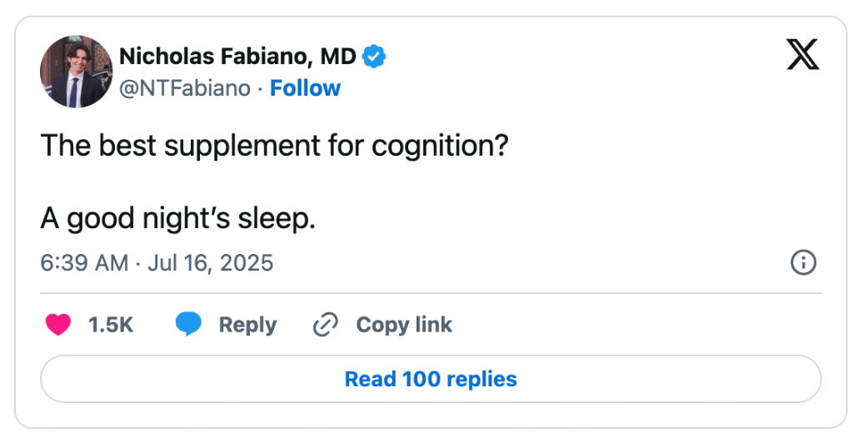The height and width of the screenshot is (448, 868).
Task: Click the chain link icon
Action: click(x=326, y=325)
